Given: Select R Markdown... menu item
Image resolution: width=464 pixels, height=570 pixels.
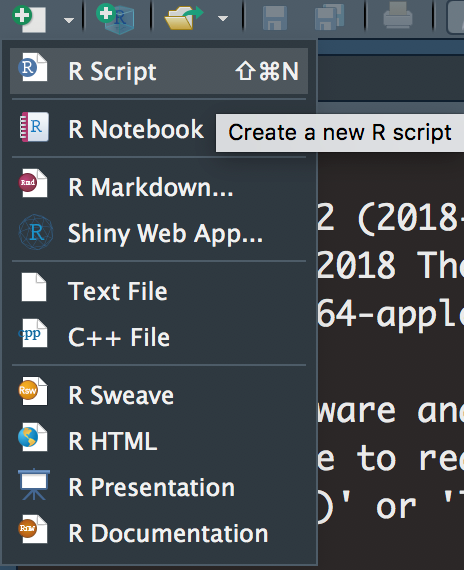Looking at the screenshot, I should pyautogui.click(x=159, y=187).
